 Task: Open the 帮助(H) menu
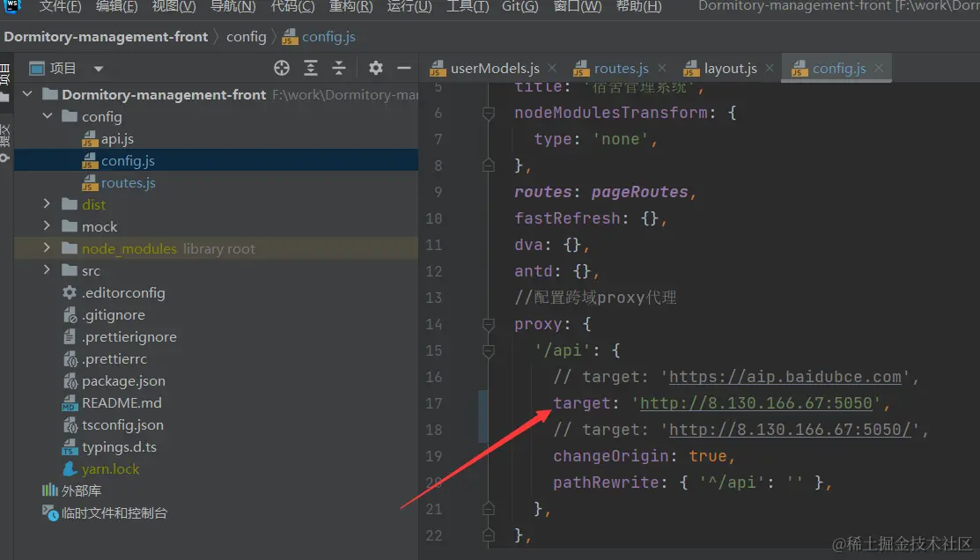click(x=638, y=7)
